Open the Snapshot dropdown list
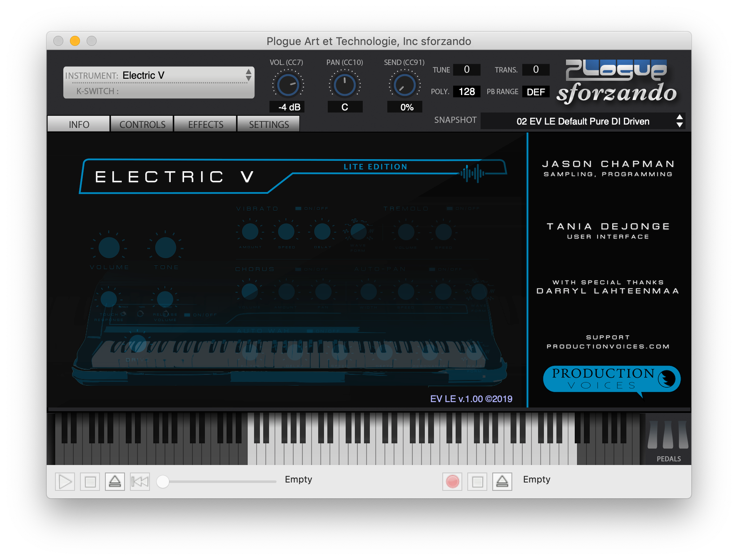Image resolution: width=738 pixels, height=560 pixels. [x=583, y=121]
